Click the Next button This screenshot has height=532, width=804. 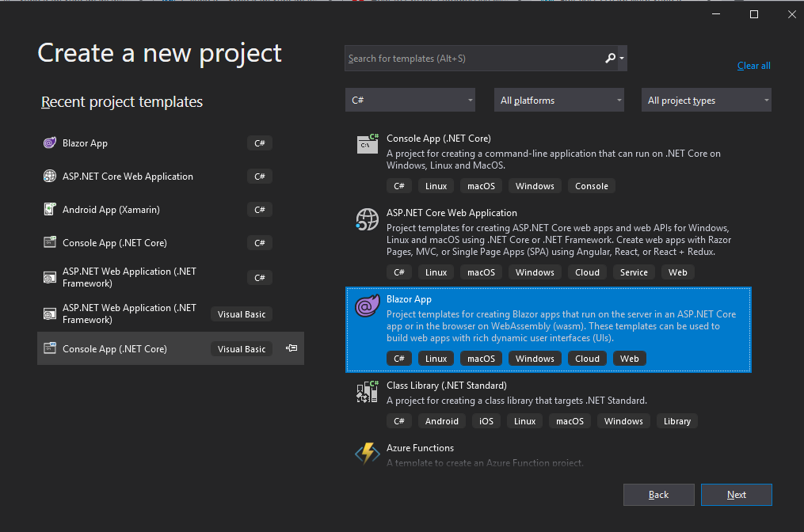pos(736,494)
